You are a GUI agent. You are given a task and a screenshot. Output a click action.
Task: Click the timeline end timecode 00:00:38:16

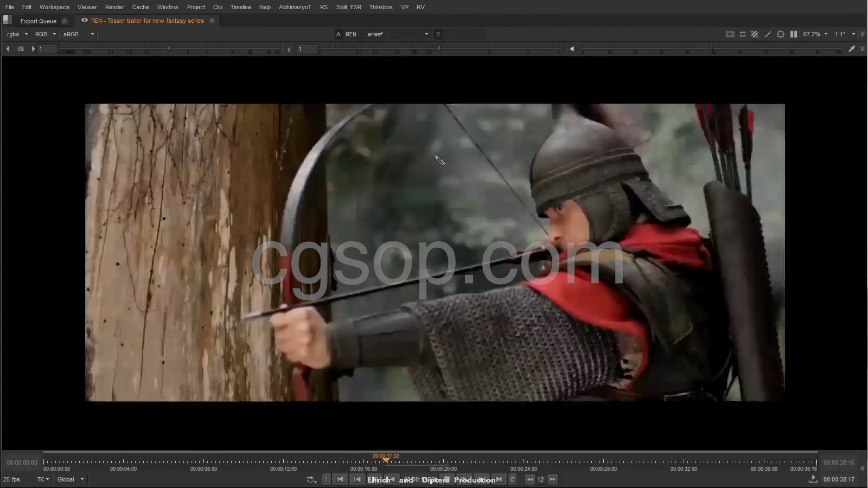click(x=839, y=463)
